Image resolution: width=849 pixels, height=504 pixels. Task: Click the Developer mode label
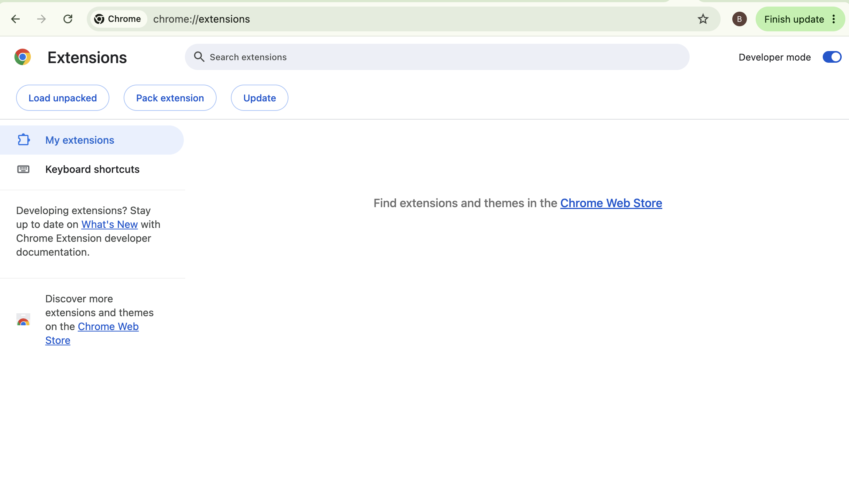click(775, 57)
